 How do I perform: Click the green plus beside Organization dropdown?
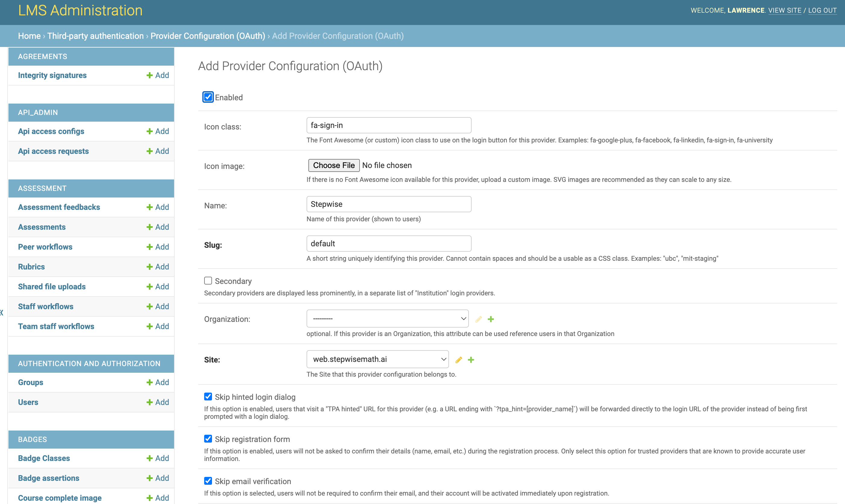tap(491, 319)
